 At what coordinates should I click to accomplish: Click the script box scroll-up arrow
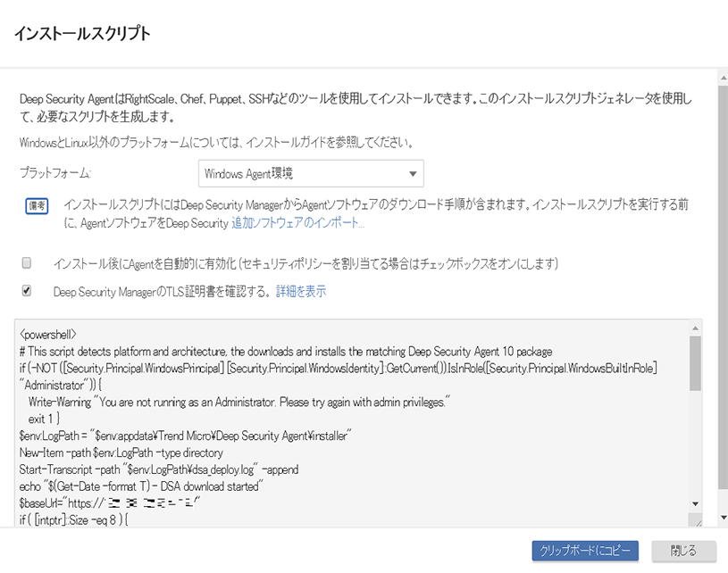pyautogui.click(x=695, y=326)
